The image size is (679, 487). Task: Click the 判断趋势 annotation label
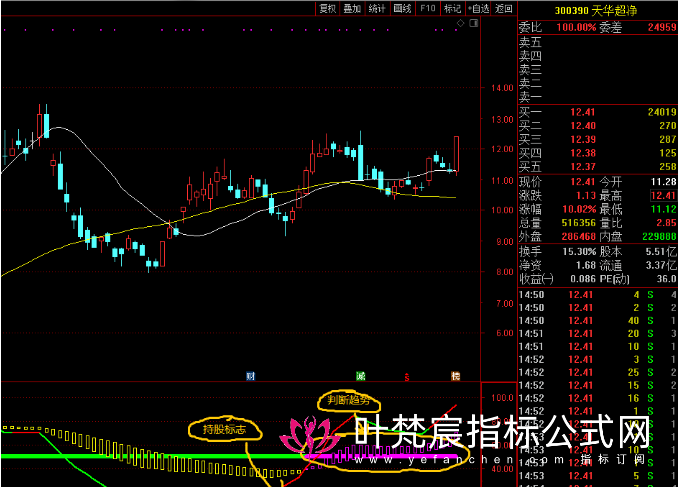(349, 400)
